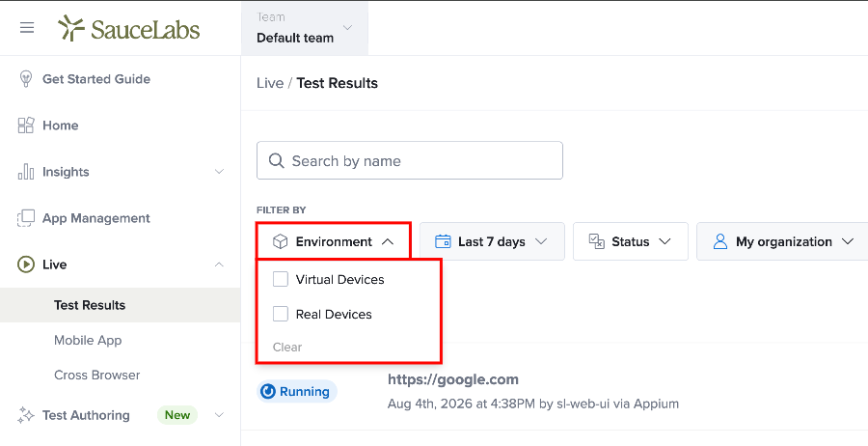Image resolution: width=868 pixels, height=446 pixels.
Task: Open the Last 7 days date filter
Action: click(492, 241)
